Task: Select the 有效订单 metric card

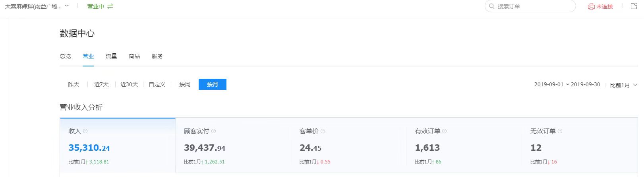Action: [x=464, y=146]
